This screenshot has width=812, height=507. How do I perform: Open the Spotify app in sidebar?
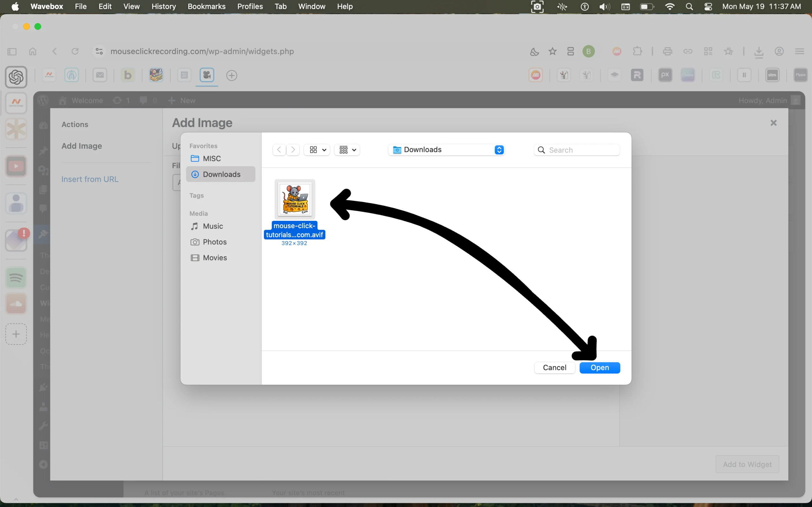[x=16, y=278]
